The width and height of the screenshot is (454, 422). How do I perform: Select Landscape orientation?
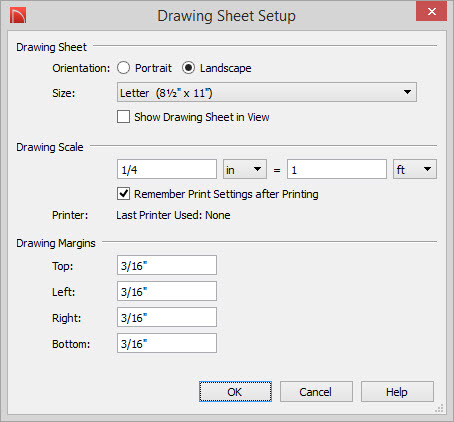[188, 68]
